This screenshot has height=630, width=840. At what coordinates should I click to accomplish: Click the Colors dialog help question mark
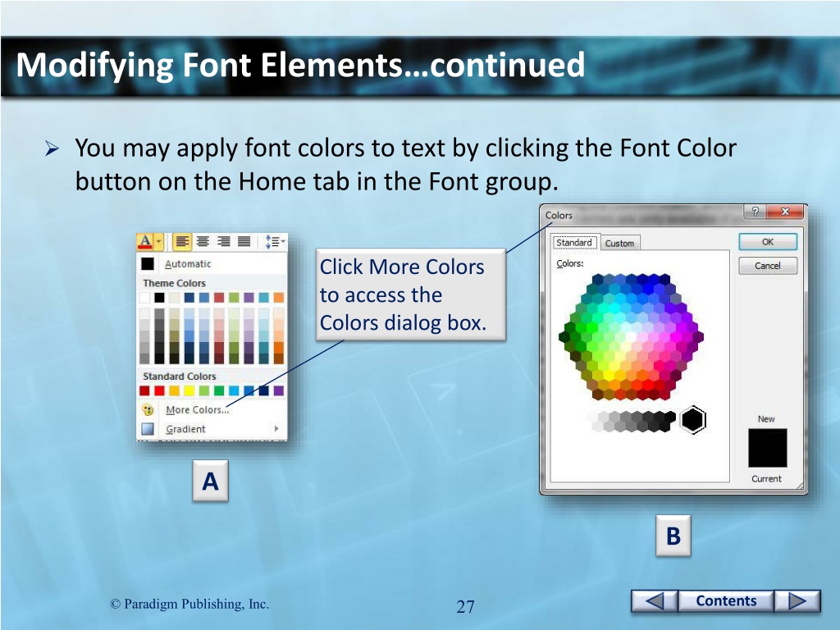click(x=755, y=212)
